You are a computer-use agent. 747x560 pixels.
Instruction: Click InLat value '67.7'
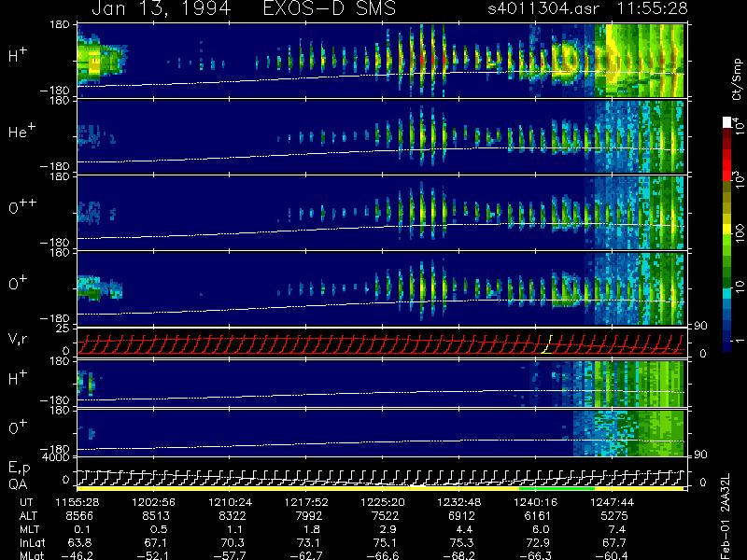coord(614,542)
